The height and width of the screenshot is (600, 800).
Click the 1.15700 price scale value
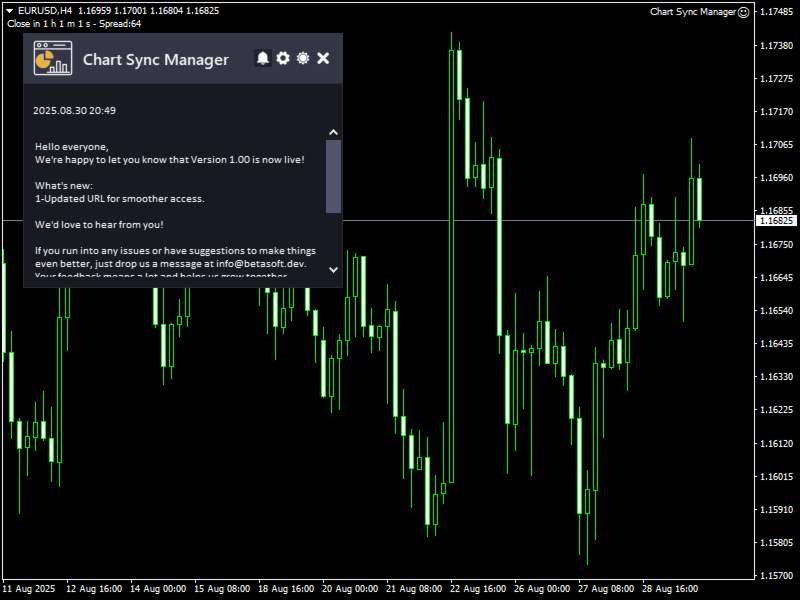(777, 576)
